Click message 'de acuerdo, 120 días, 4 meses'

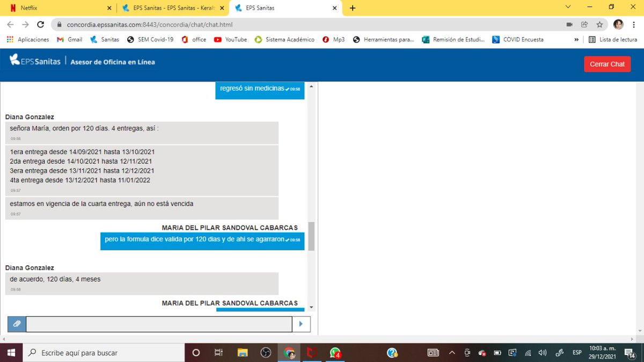click(142, 283)
